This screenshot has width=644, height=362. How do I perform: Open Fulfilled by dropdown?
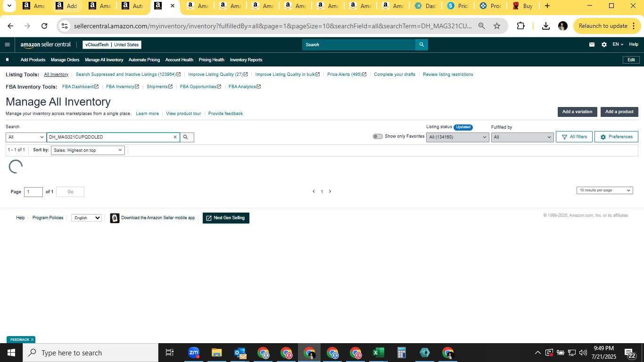tap(522, 137)
